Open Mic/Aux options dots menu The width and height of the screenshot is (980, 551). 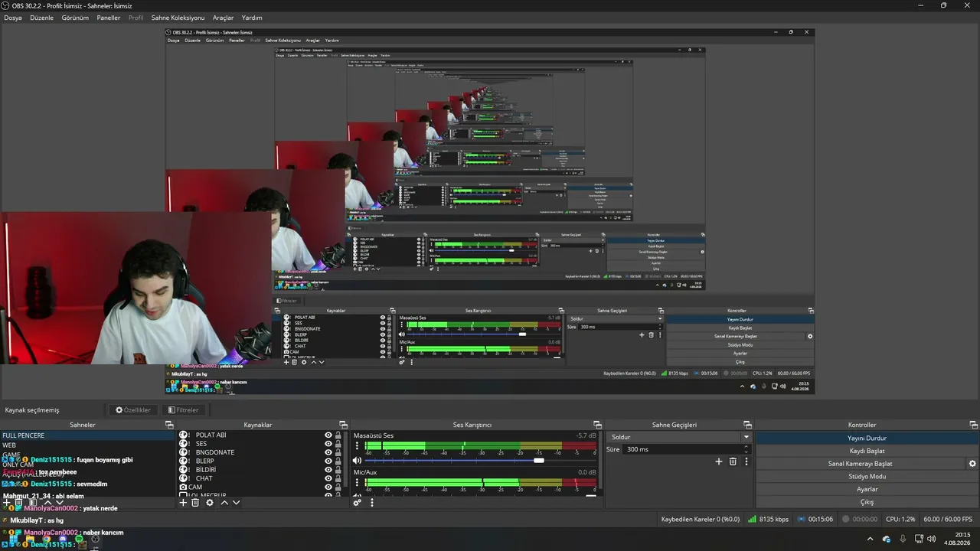click(357, 483)
